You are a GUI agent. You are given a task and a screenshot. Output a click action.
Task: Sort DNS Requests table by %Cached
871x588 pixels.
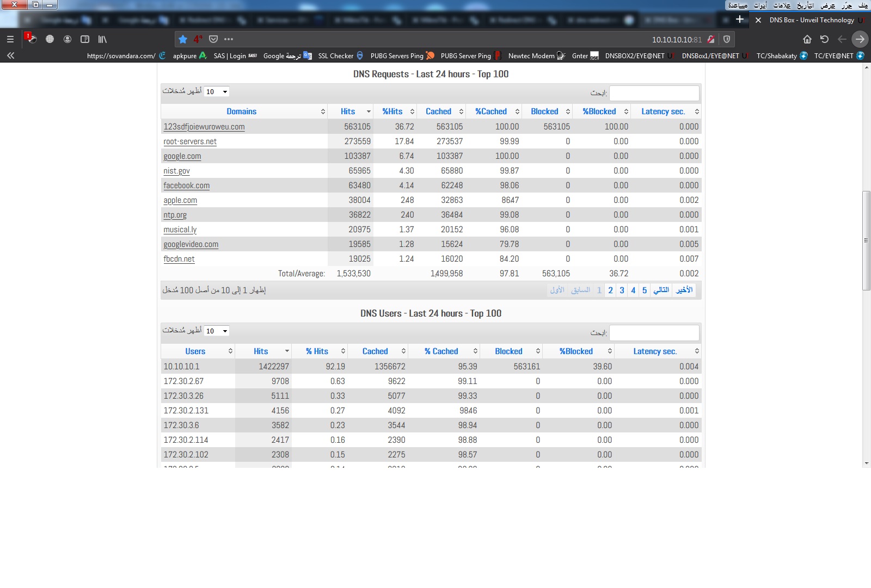point(494,112)
